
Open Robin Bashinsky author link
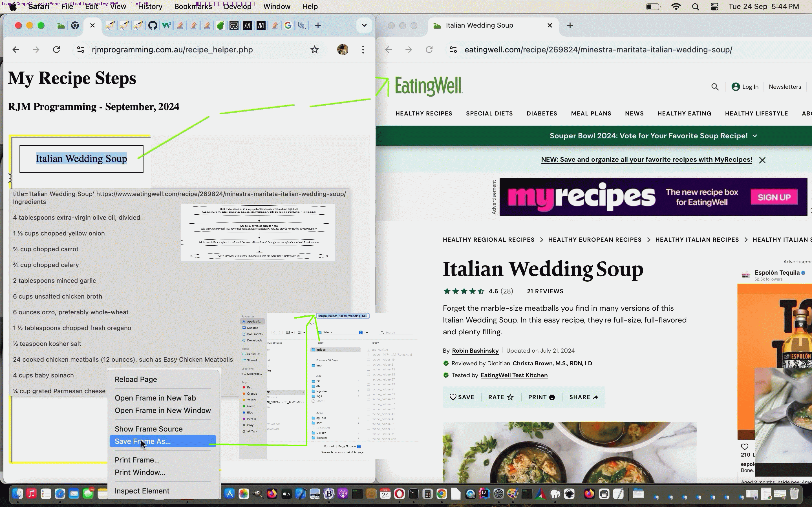(475, 351)
